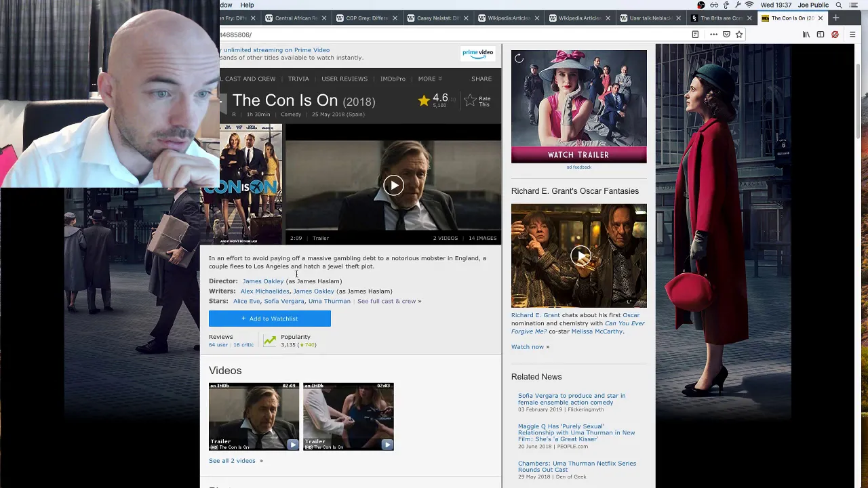The width and height of the screenshot is (868, 488).
Task: Click SHARE in the title nav
Action: [481, 79]
